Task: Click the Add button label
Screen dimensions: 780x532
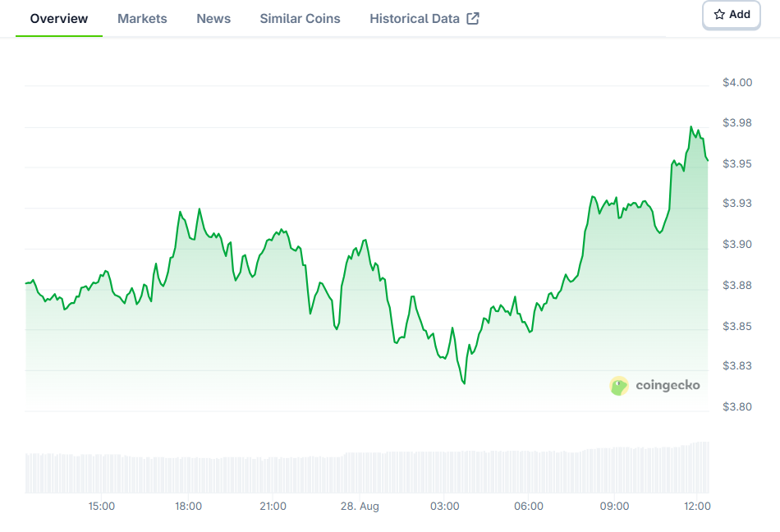Action: pyautogui.click(x=739, y=15)
